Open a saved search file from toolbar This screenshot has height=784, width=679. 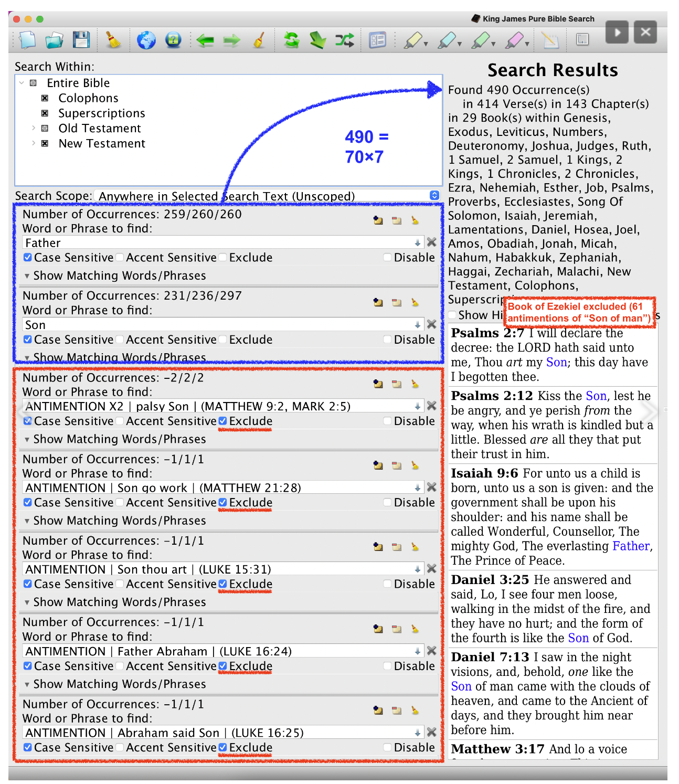point(54,40)
